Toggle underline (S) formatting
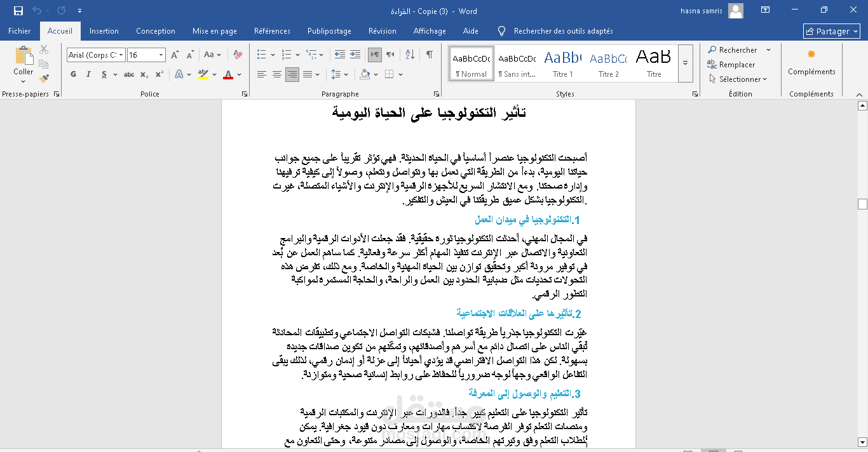 [x=104, y=74]
